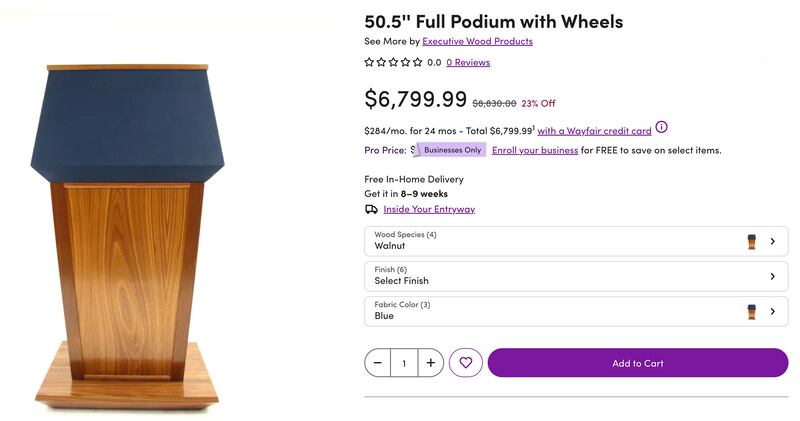Image resolution: width=800 pixels, height=421 pixels.
Task: Open the Executive Wood Products link
Action: (477, 41)
